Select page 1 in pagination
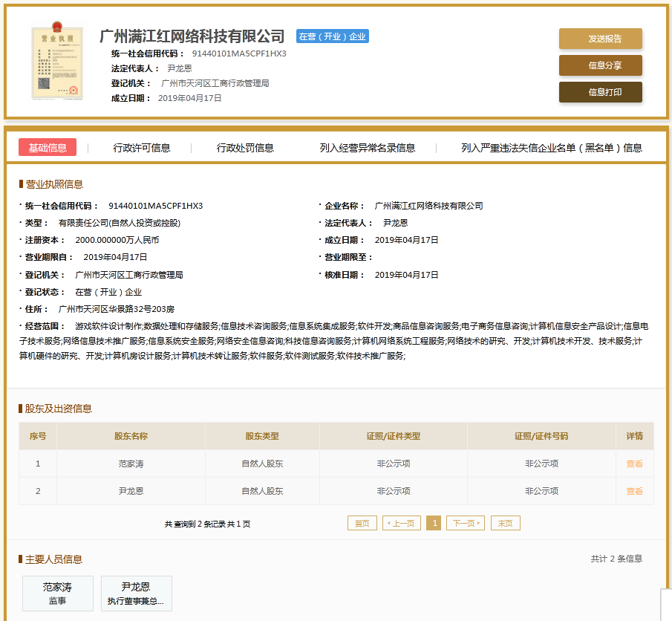Image resolution: width=672 pixels, height=621 pixels. (x=434, y=523)
